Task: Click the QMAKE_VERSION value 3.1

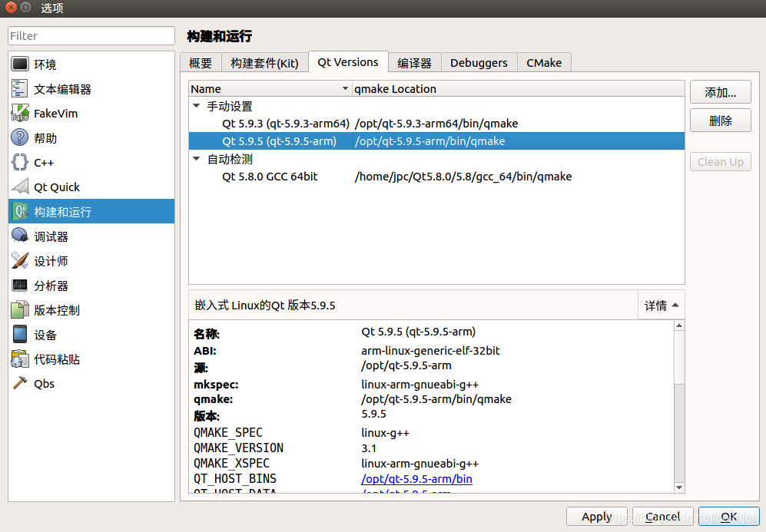Action: 369,448
